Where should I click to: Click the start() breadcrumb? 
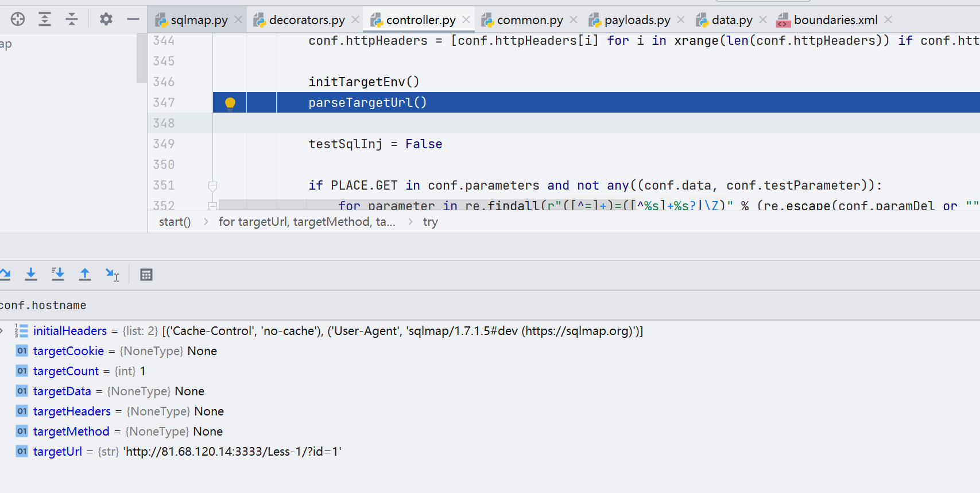[x=175, y=222]
